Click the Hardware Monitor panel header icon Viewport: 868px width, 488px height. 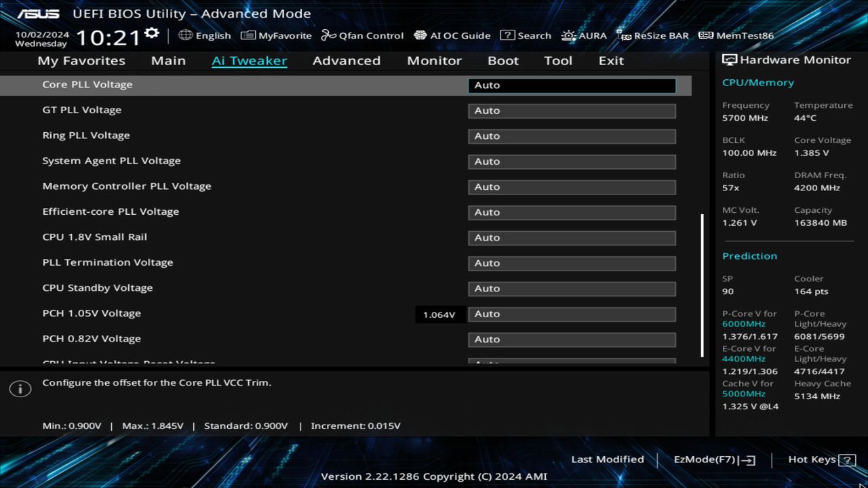pos(729,60)
